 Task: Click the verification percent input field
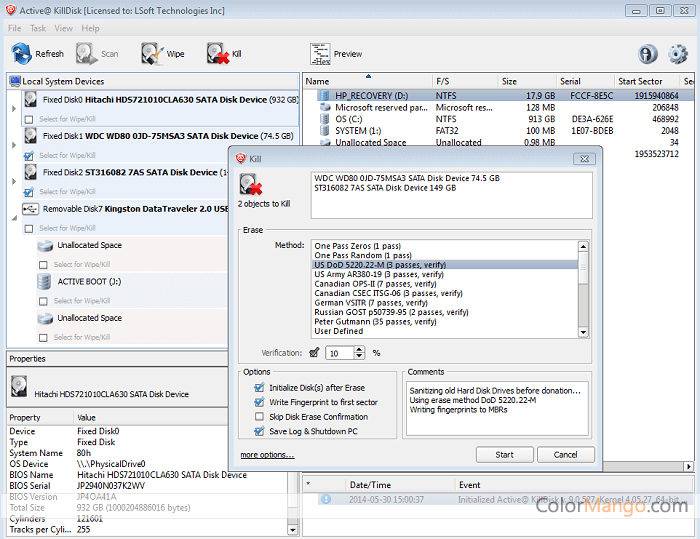[340, 353]
